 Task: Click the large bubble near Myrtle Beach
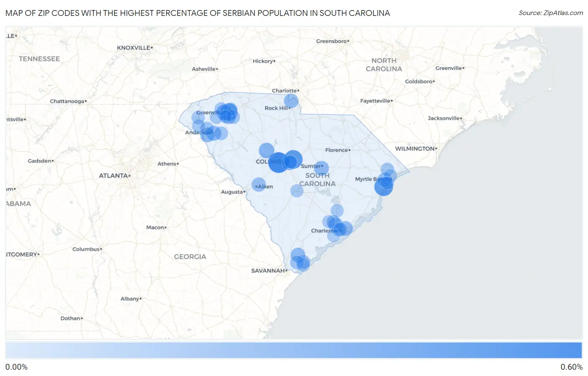coord(383,187)
